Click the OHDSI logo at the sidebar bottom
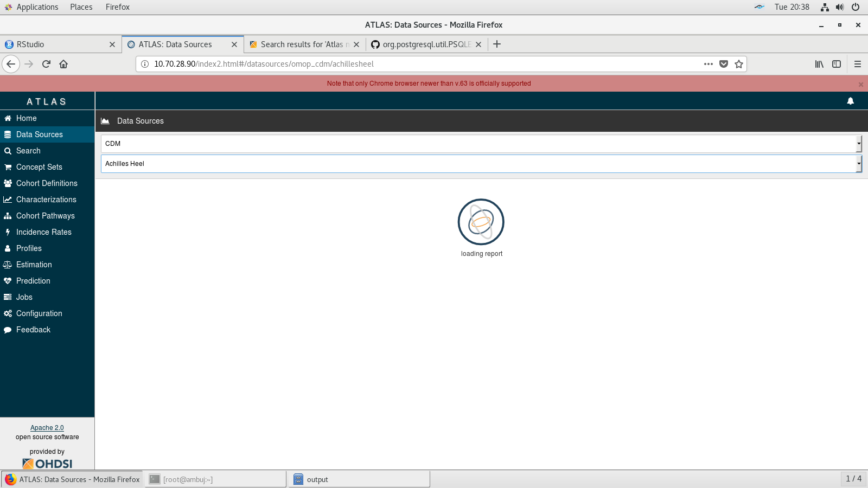The height and width of the screenshot is (488, 868). [47, 464]
